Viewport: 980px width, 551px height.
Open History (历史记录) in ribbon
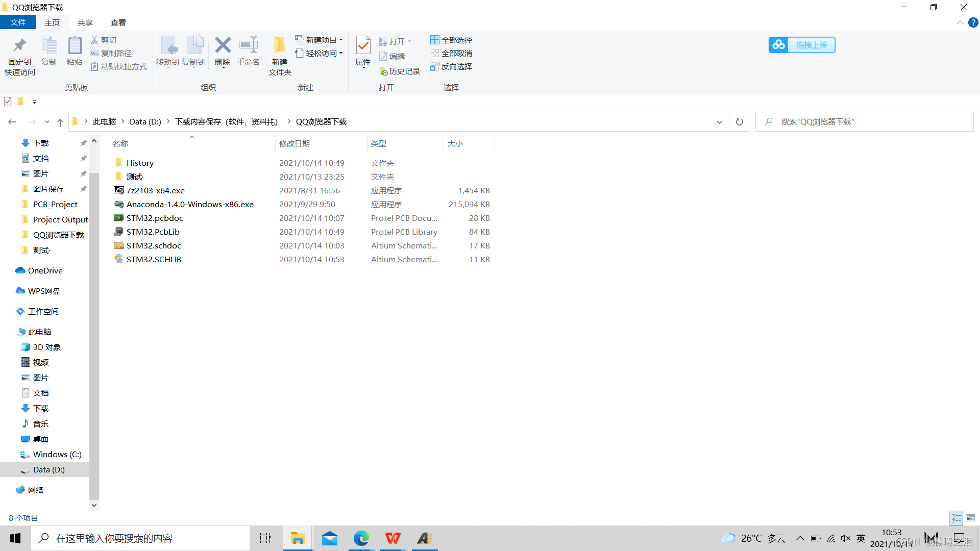tap(400, 71)
